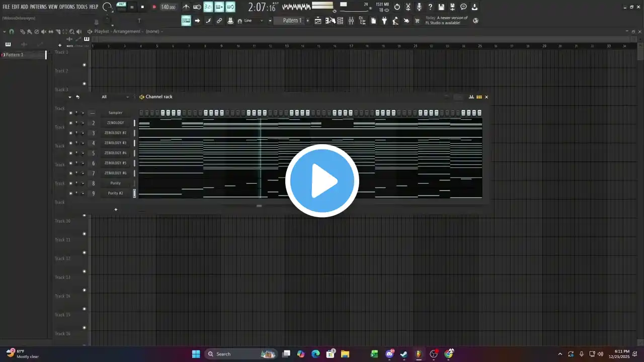Click the save new version icon
The height and width of the screenshot is (362, 644).
click(x=452, y=7)
